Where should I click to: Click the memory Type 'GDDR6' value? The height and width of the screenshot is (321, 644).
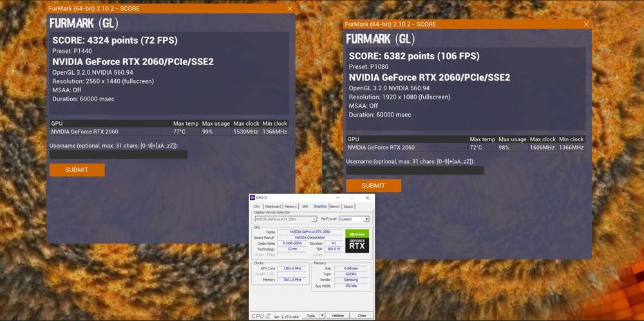351,274
